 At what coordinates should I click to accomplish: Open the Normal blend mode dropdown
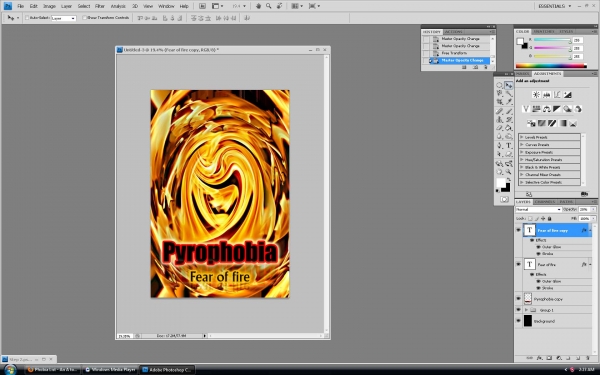click(538, 210)
